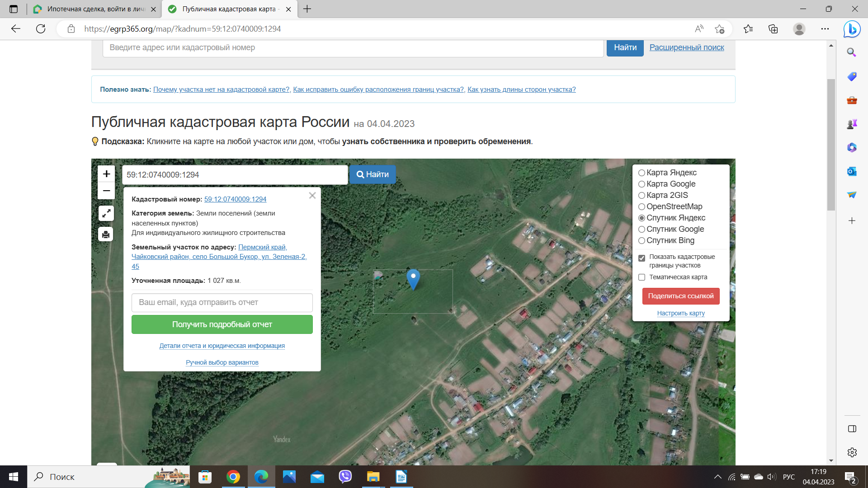Open Bing sidebar chat icon
The height and width of the screenshot is (488, 868).
pos(852,29)
